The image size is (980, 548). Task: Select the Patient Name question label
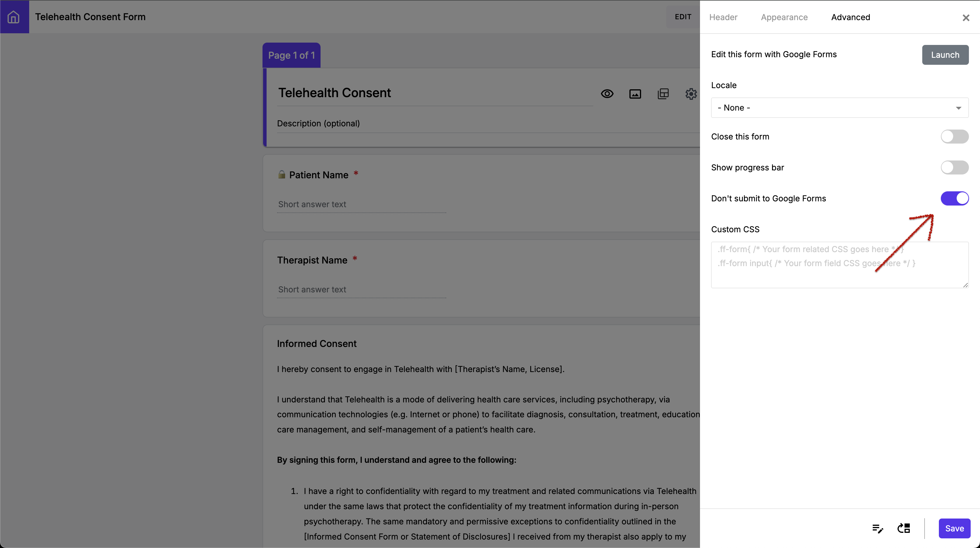[319, 175]
